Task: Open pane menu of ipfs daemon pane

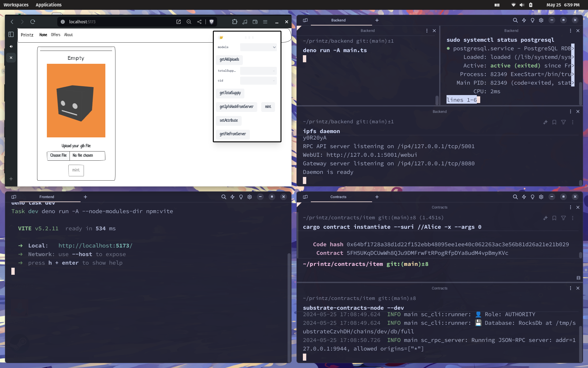Action: (570, 112)
